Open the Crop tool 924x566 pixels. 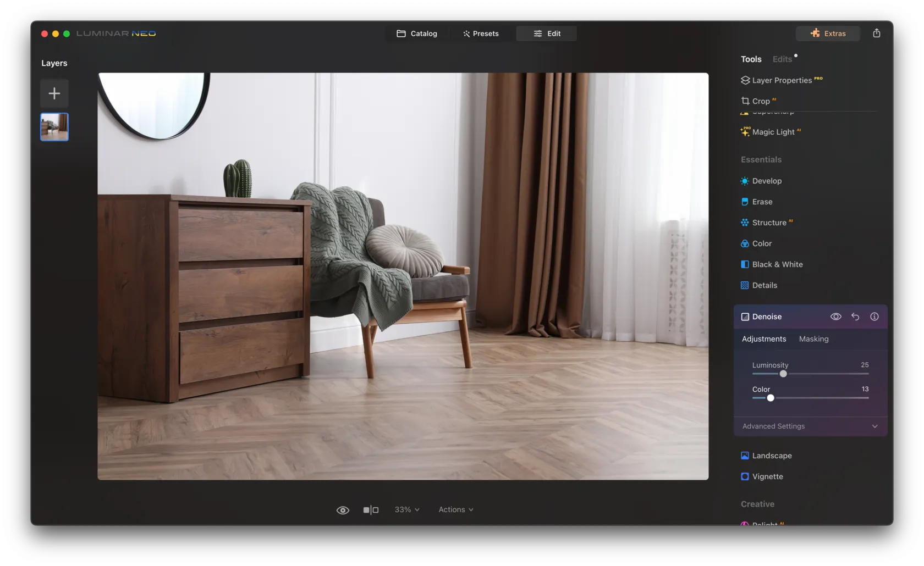(760, 101)
